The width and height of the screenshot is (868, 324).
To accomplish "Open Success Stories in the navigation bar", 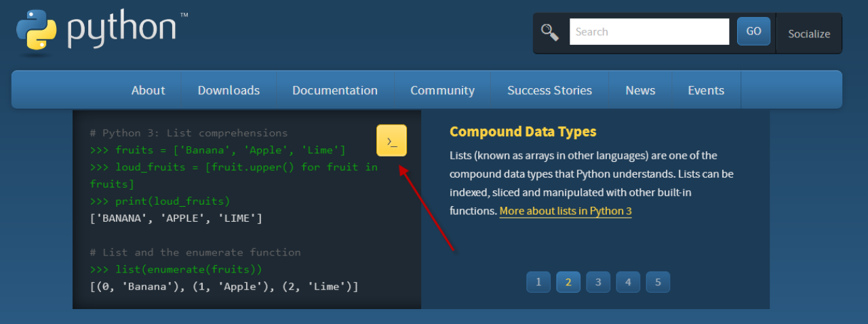I will [x=549, y=90].
